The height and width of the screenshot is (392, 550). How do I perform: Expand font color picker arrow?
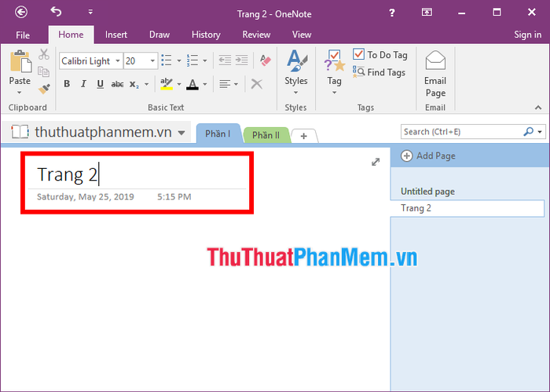(205, 84)
